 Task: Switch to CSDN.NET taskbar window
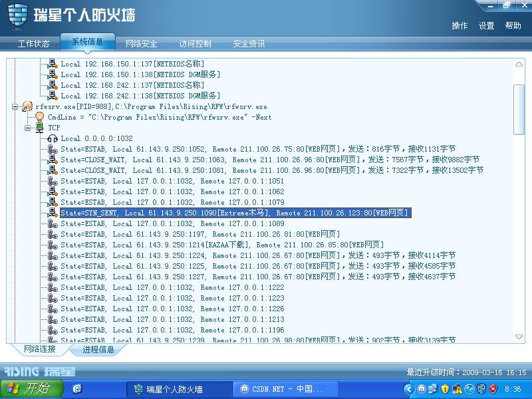point(286,389)
